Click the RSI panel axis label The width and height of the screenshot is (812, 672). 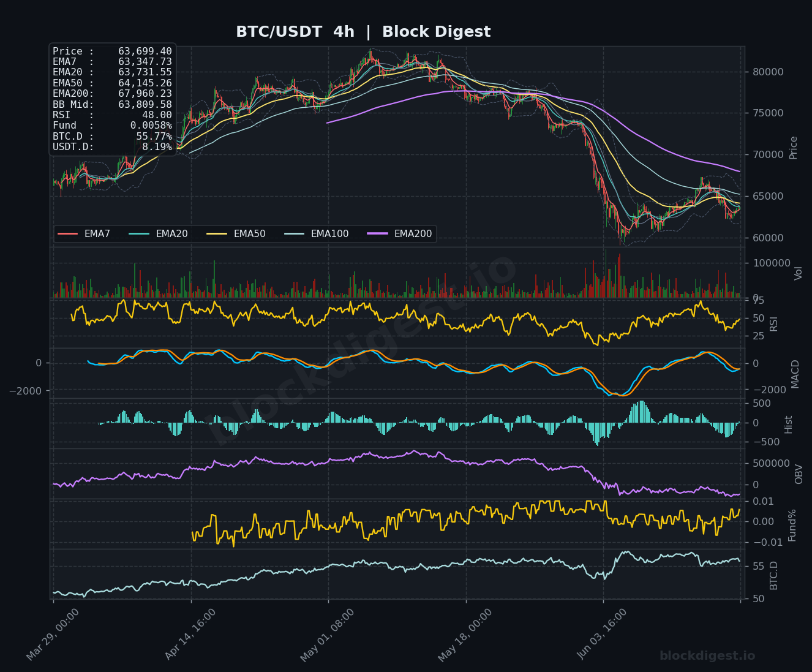(773, 323)
